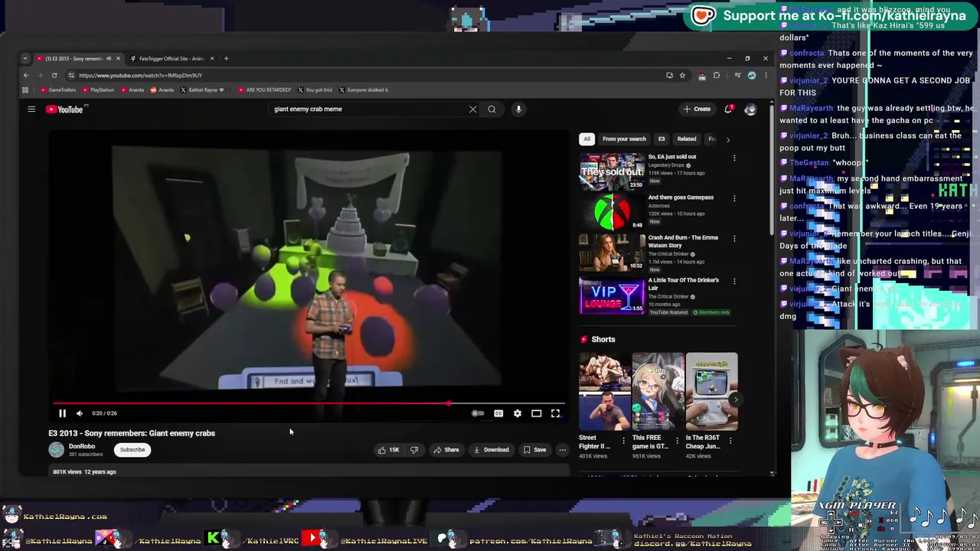
Task: Toggle the autoplay switch in the player
Action: click(478, 413)
